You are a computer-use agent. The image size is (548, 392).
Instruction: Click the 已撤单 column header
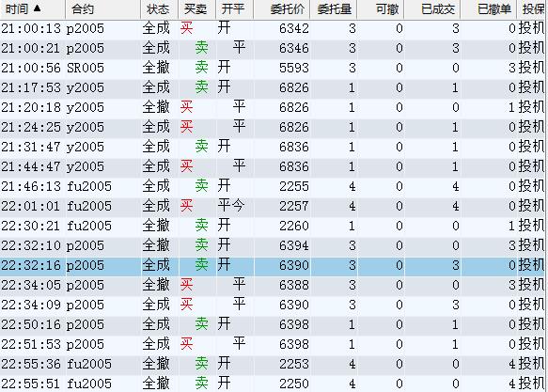click(489, 9)
